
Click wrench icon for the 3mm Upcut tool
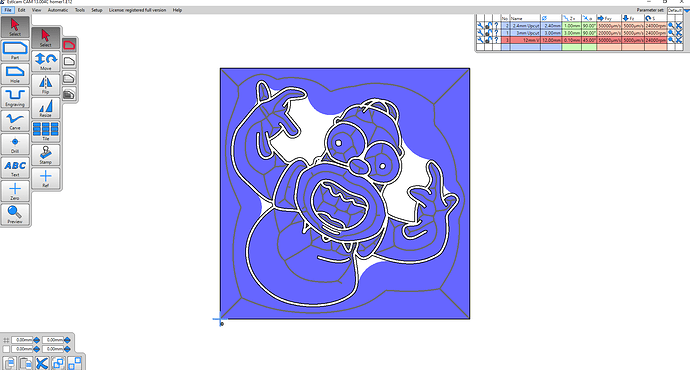point(480,33)
